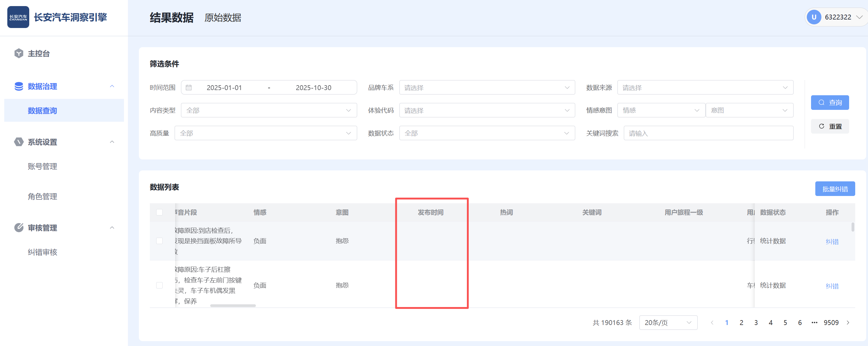This screenshot has width=868, height=346.
Task: Click the 审核管理 edit icon
Action: (x=19, y=228)
